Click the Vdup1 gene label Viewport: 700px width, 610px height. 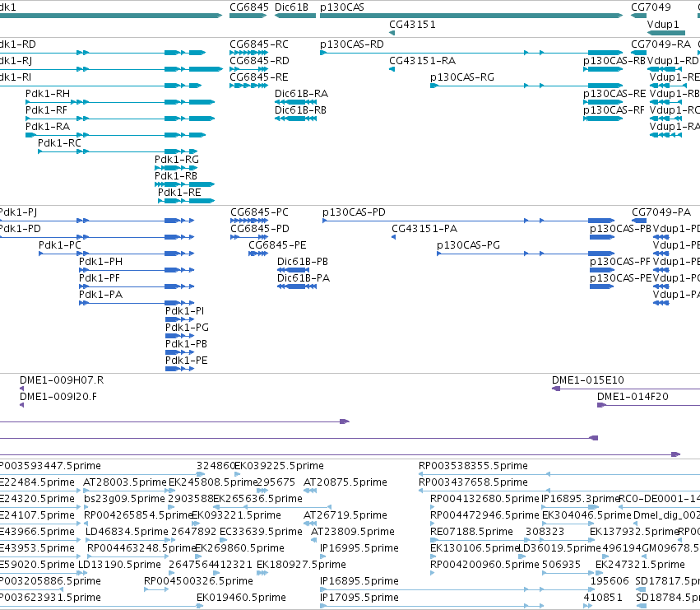(663, 25)
